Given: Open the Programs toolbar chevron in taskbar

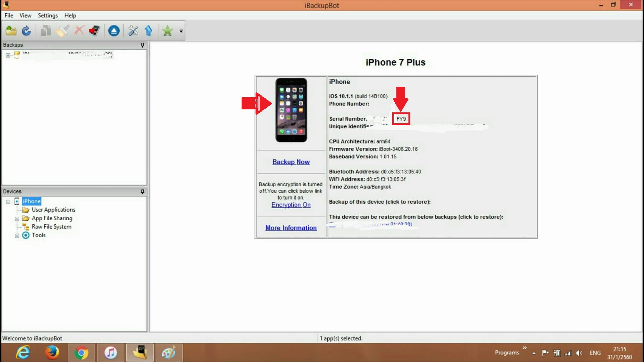Looking at the screenshot, I should point(525,348).
